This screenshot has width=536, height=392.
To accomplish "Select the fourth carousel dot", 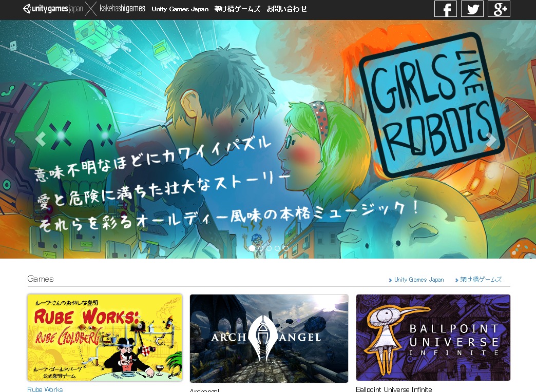I will (277, 248).
